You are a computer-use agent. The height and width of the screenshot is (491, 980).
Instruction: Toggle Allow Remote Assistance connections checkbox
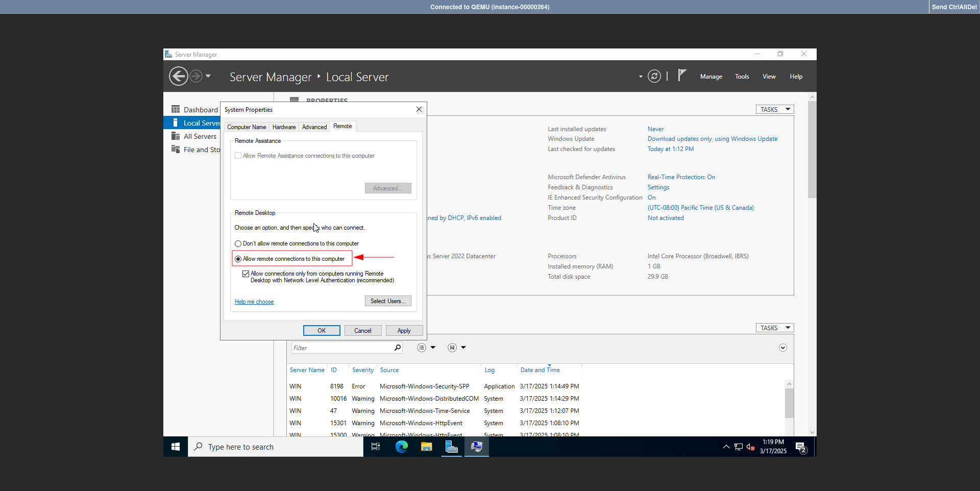tap(238, 156)
